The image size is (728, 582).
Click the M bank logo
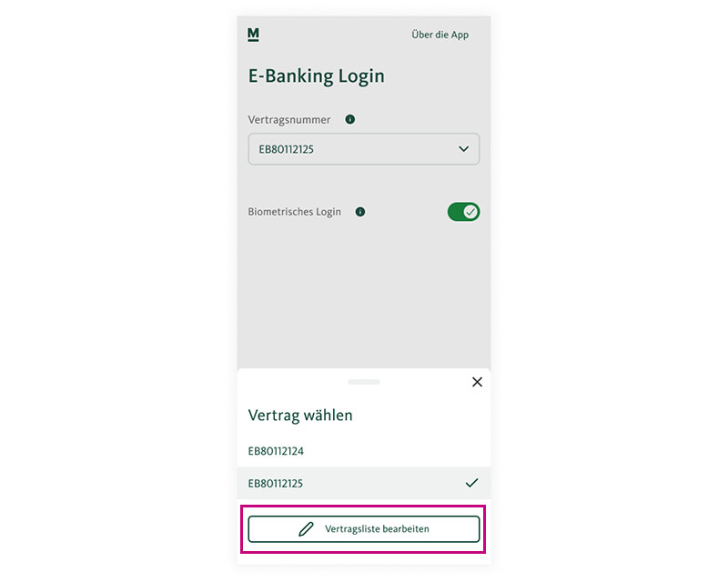point(253,35)
